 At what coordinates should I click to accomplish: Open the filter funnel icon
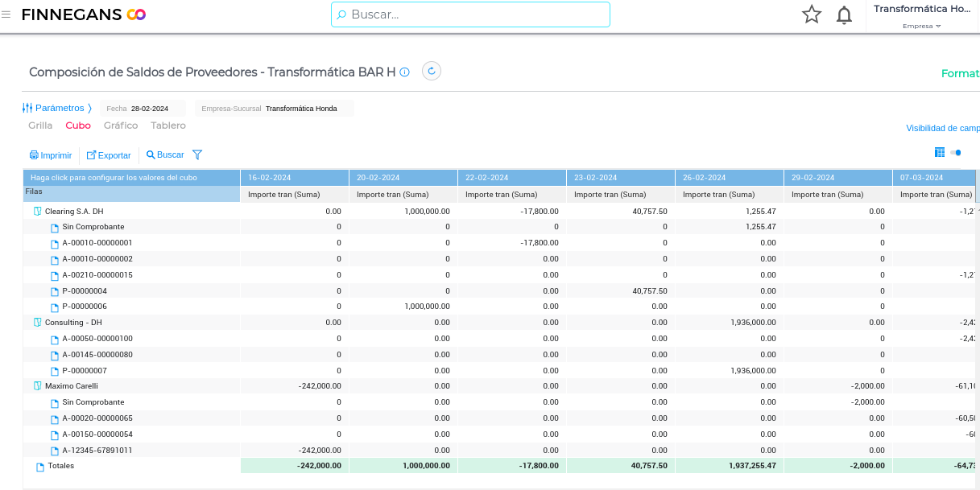click(x=197, y=155)
